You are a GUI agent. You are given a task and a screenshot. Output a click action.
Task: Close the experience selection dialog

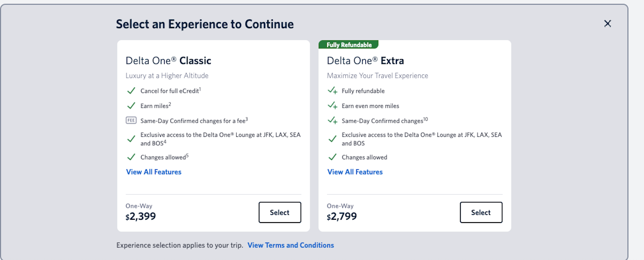[x=607, y=24]
